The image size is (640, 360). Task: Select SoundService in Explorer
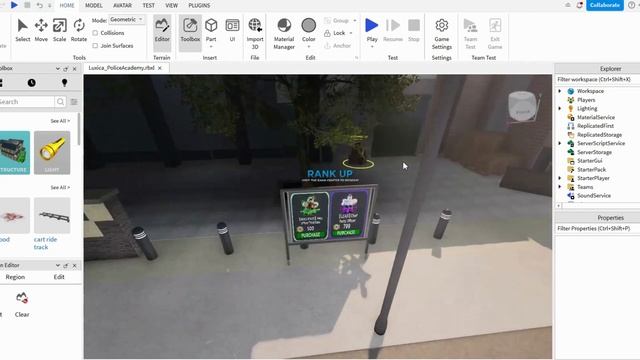coord(594,196)
